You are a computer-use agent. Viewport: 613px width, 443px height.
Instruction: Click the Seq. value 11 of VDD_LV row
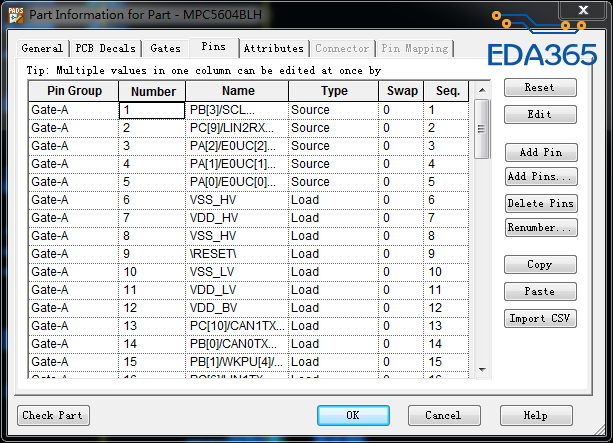click(446, 290)
